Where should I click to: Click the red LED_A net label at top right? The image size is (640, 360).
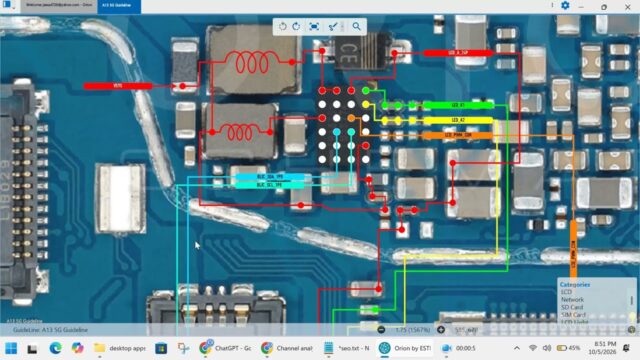[x=458, y=53]
